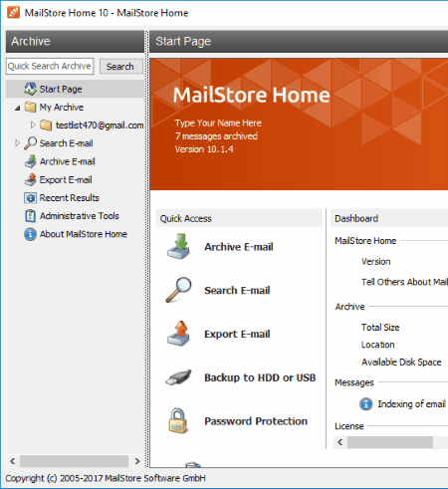Click the Recent Results icon in sidebar
This screenshot has height=489, width=448.
click(30, 198)
